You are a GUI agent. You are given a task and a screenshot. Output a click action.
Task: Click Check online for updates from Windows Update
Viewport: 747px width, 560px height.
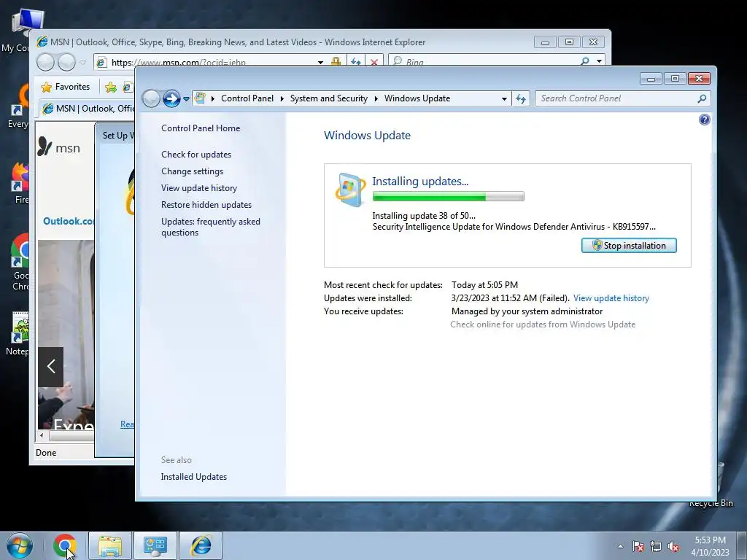(543, 324)
